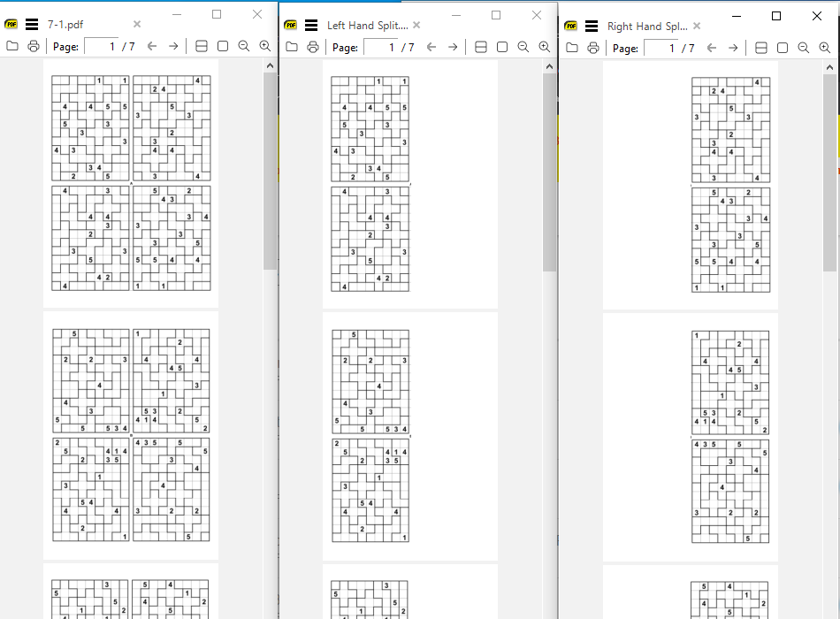Open hamburger menu in Right Hand Split window

[x=592, y=26]
